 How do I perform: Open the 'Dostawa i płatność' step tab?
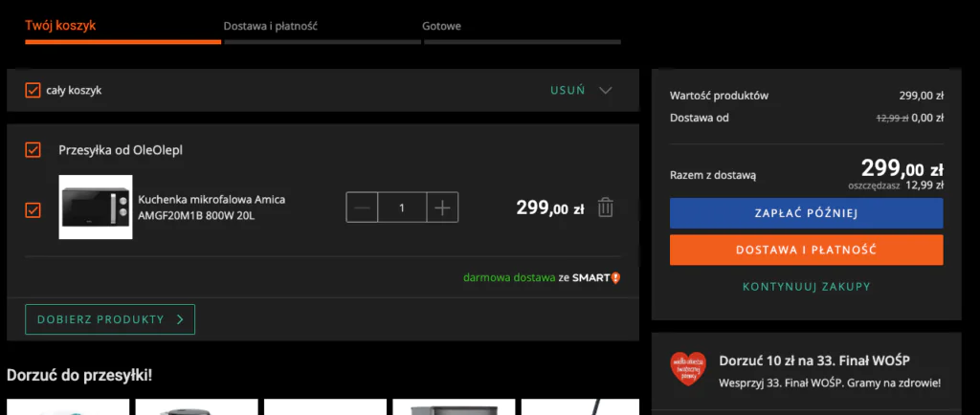pos(271,26)
